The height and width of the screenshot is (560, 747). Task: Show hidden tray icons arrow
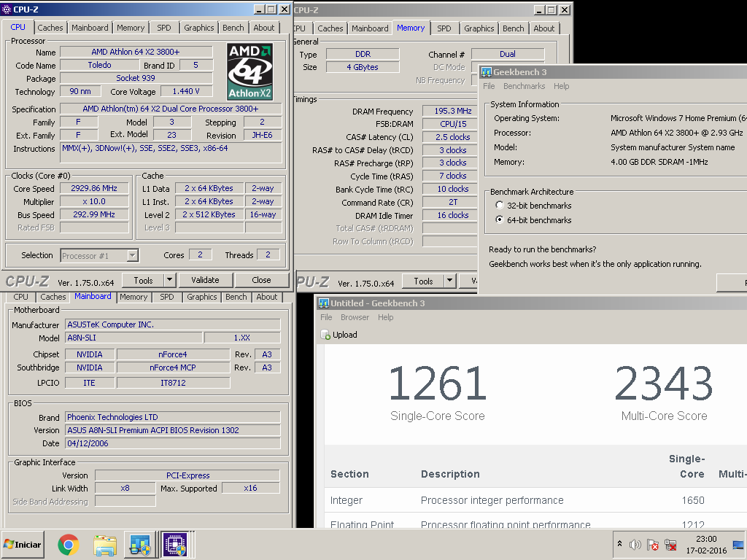619,544
